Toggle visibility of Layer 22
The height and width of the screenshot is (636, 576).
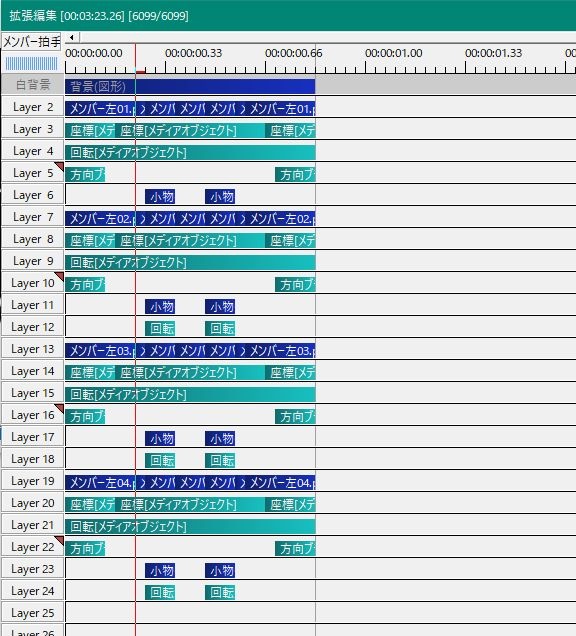[32, 547]
